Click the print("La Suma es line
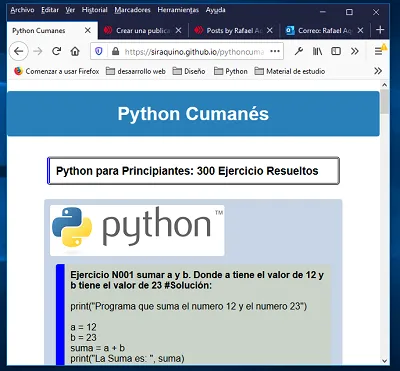Image resolution: width=400 pixels, height=371 pixels. tap(127, 358)
